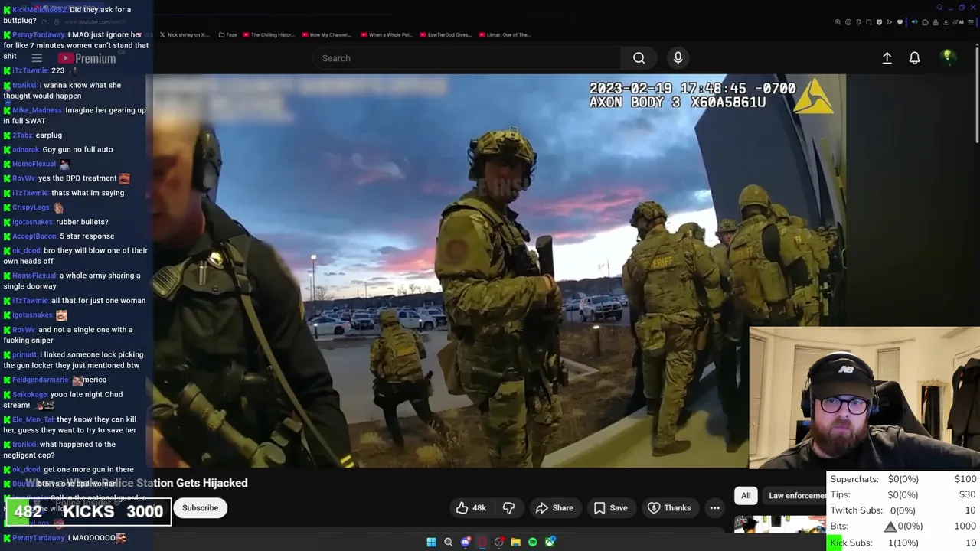
Task: Open Spotify from the taskbar
Action: click(x=533, y=542)
